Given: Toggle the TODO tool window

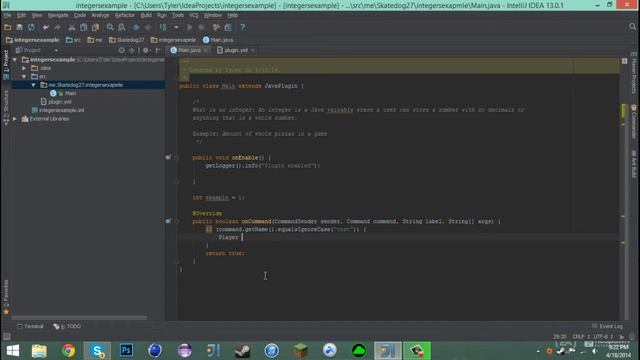Looking at the screenshot, I should [67, 326].
